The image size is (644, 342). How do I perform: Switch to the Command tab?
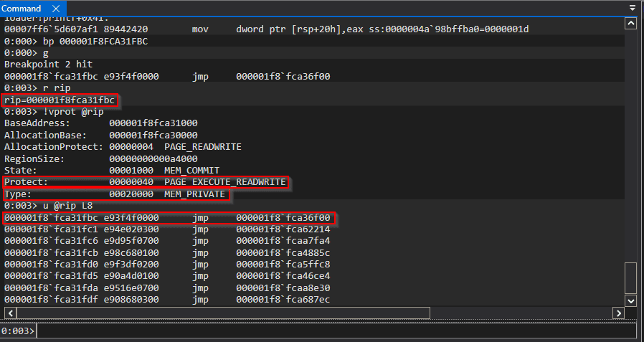click(21, 8)
